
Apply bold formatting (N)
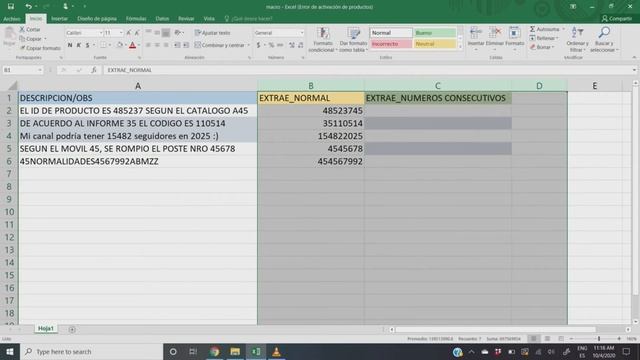[x=70, y=45]
